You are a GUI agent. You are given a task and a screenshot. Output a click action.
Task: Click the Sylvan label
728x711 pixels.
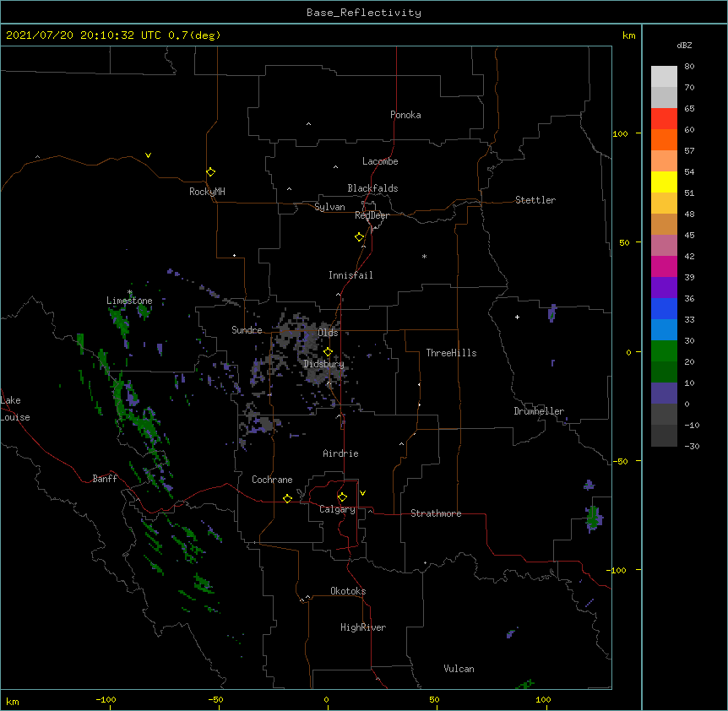point(329,207)
